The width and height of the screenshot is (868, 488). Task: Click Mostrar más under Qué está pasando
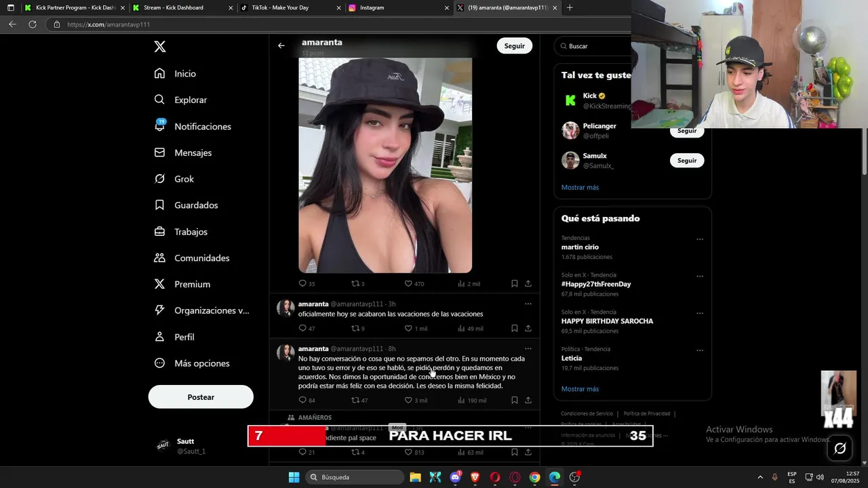(x=580, y=389)
